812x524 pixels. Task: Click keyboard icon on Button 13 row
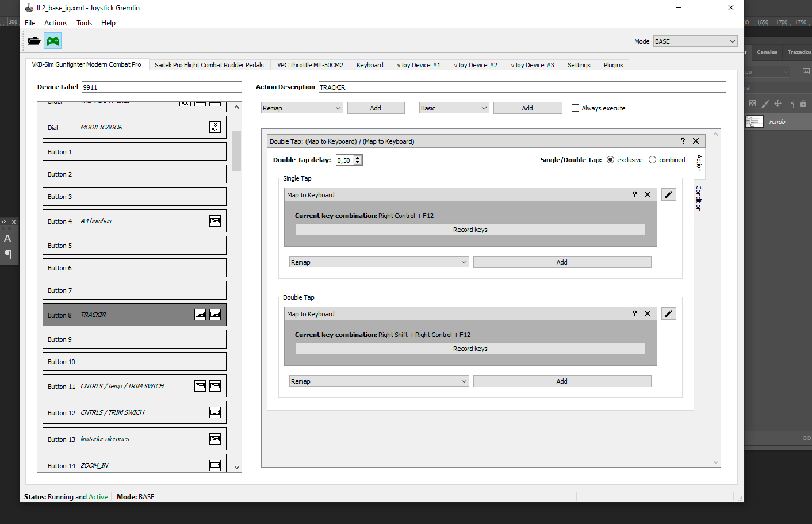215,439
